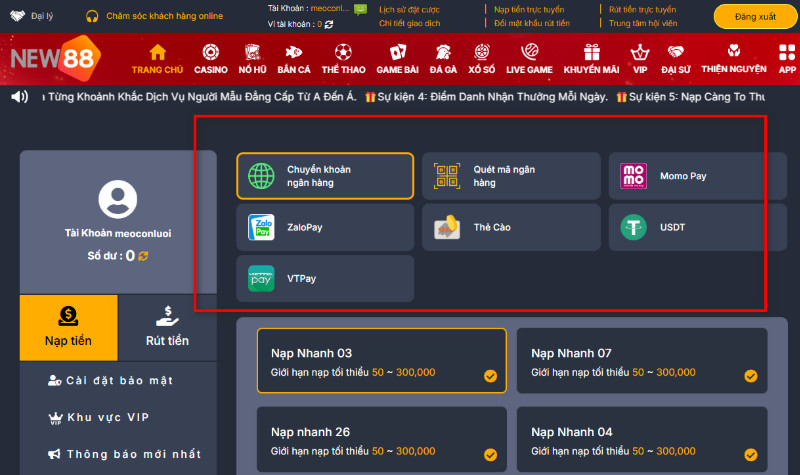Select the Nạp Nhanh 04 channel
The image size is (800, 475).
[642, 439]
